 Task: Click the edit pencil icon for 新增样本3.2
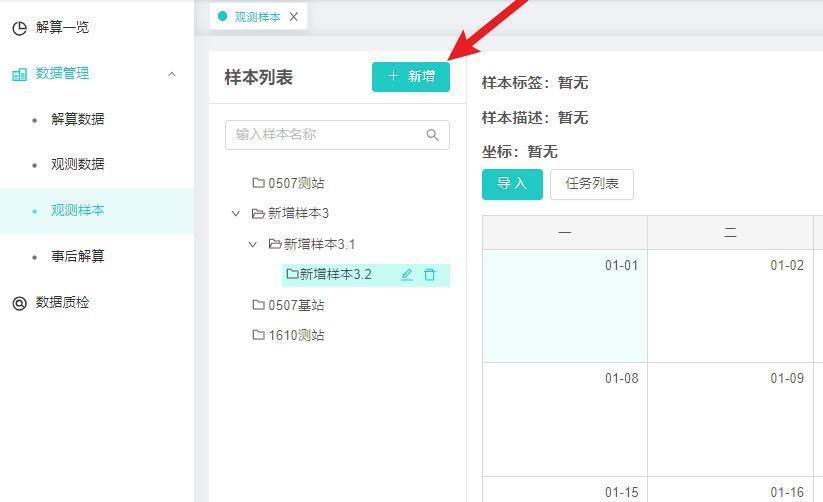click(407, 275)
